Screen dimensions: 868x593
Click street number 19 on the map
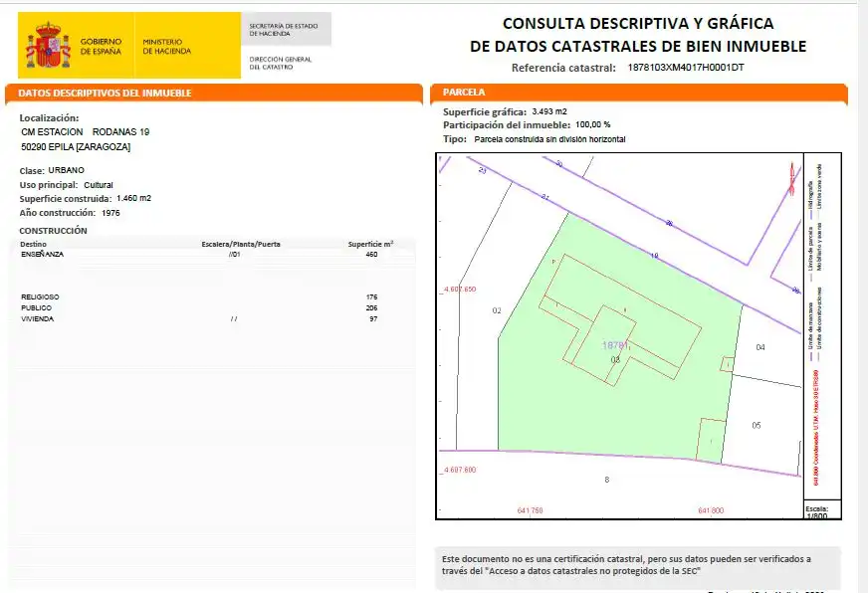pos(654,256)
